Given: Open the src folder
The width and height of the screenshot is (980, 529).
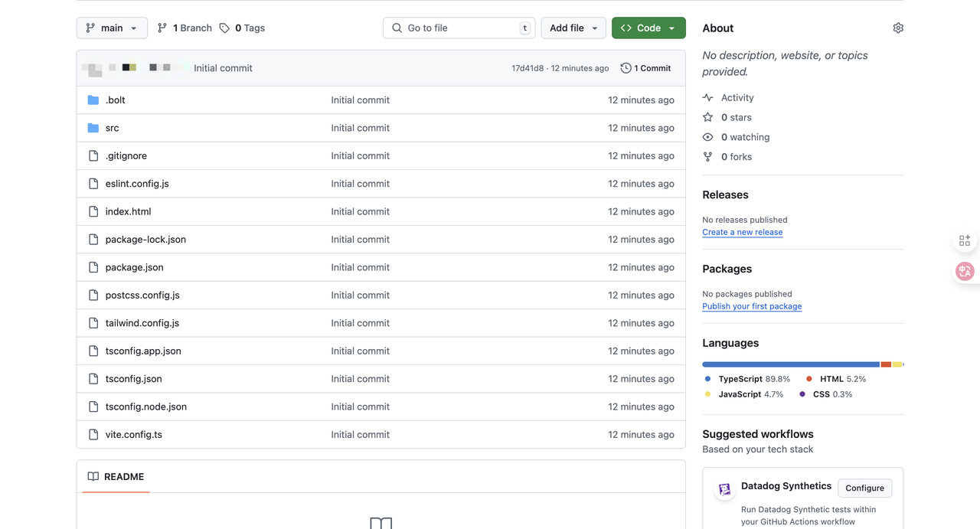Looking at the screenshot, I should click(x=112, y=128).
